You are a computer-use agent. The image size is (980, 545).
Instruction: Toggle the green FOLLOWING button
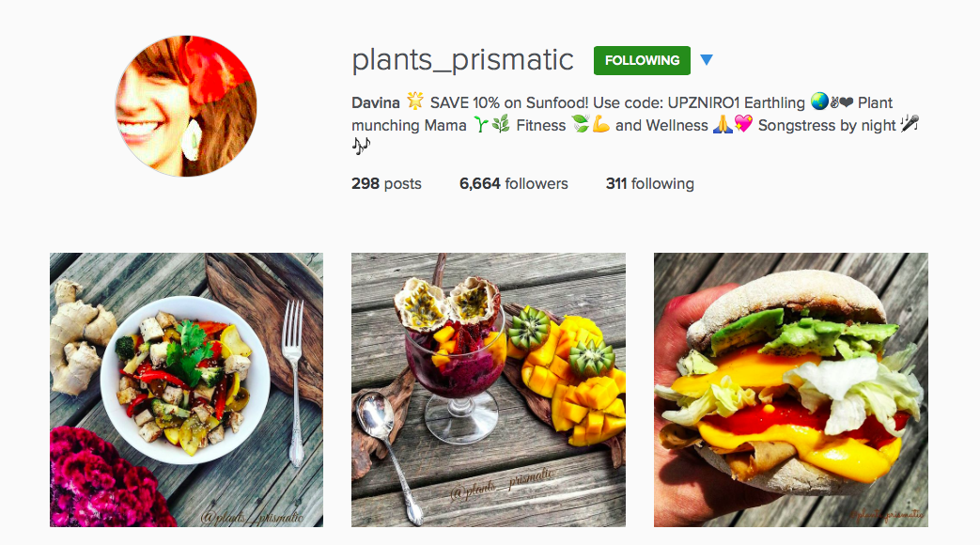pyautogui.click(x=642, y=61)
